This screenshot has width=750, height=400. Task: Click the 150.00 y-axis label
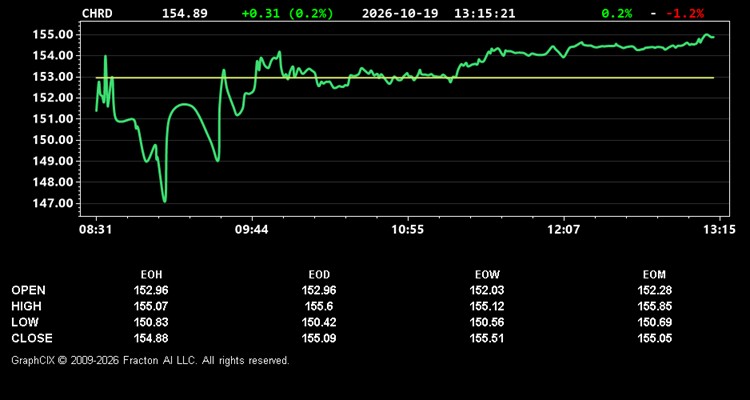pos(53,140)
